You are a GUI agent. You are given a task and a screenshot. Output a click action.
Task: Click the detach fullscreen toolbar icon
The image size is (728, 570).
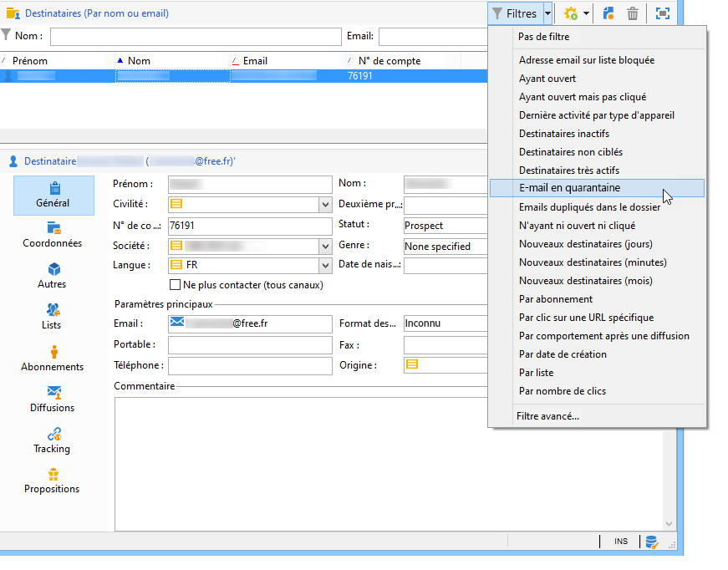[663, 13]
